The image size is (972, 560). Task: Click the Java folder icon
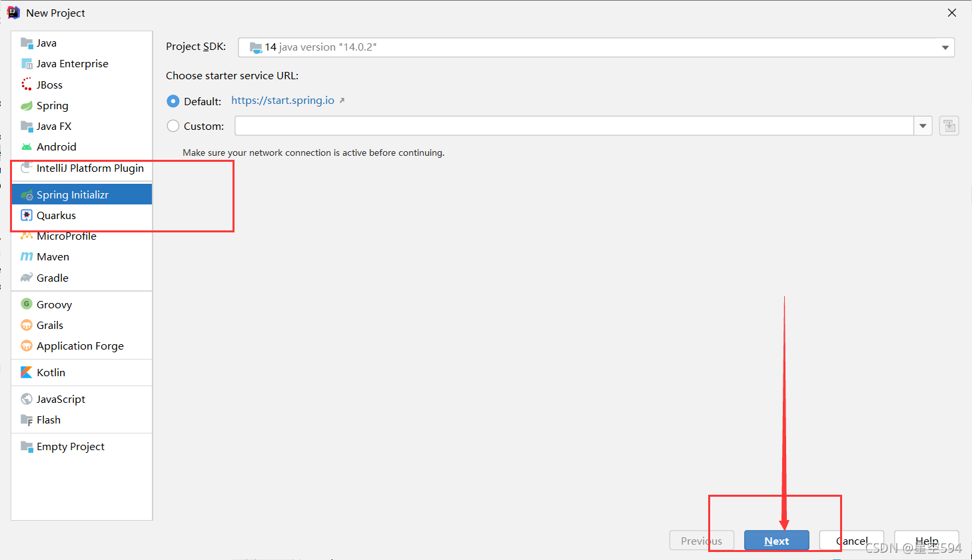(x=27, y=43)
